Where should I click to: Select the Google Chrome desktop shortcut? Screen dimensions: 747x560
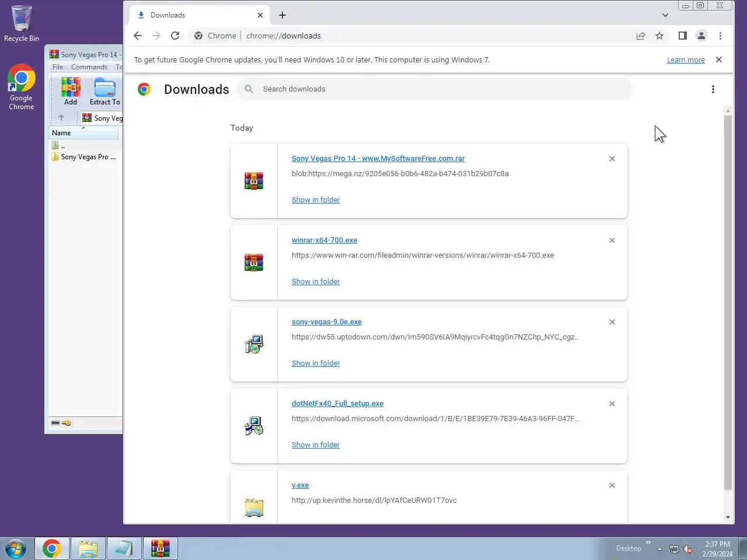point(22,87)
